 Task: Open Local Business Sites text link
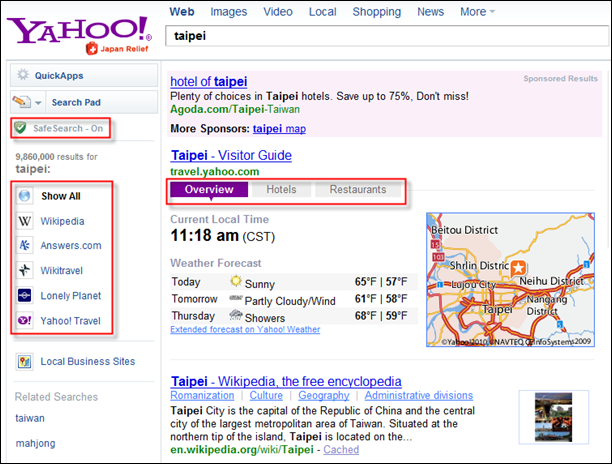[88, 361]
